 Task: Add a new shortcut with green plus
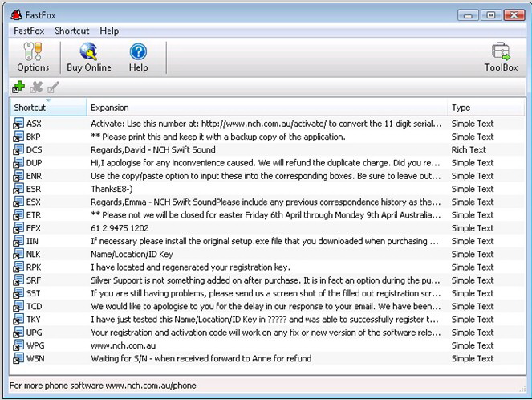point(18,88)
